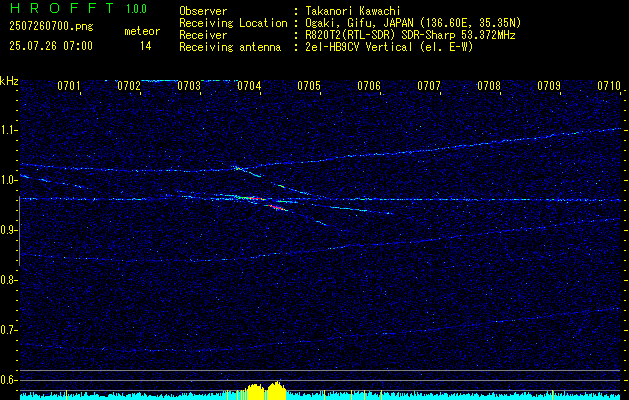
Task: Click the gray vertical range bar on left axis
Action: pyautogui.click(x=19, y=231)
